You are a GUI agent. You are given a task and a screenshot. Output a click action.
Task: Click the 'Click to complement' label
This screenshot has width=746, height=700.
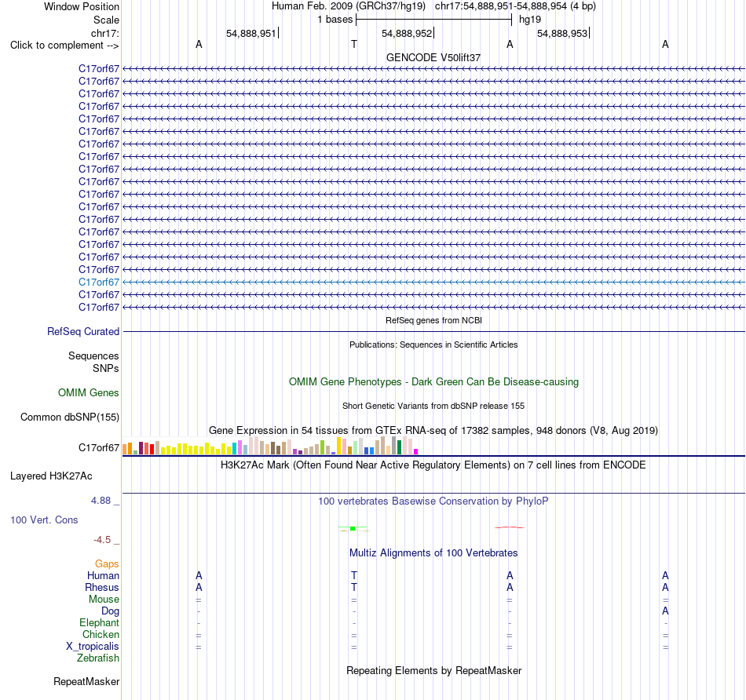point(64,46)
